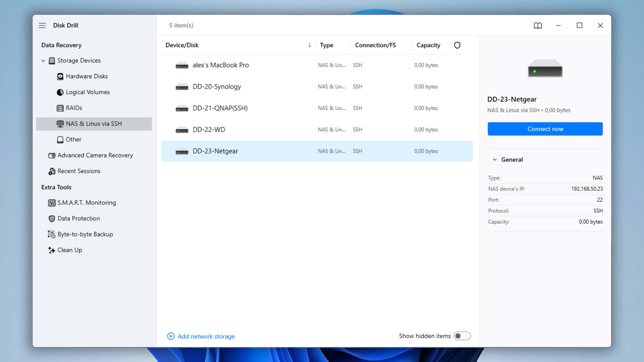
Task: Sort by Connection/FS column header
Action: [375, 45]
